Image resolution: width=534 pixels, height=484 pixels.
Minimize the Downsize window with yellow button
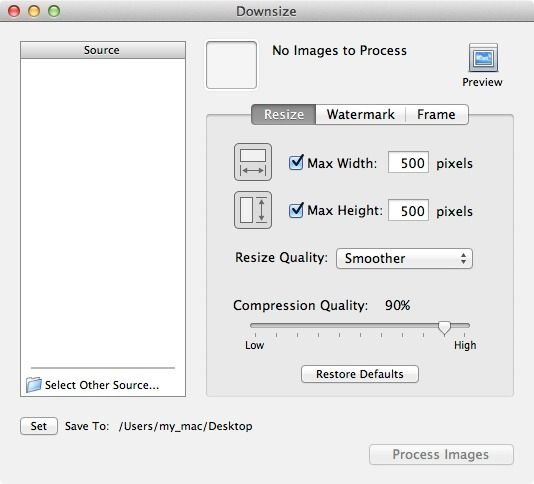pyautogui.click(x=34, y=11)
